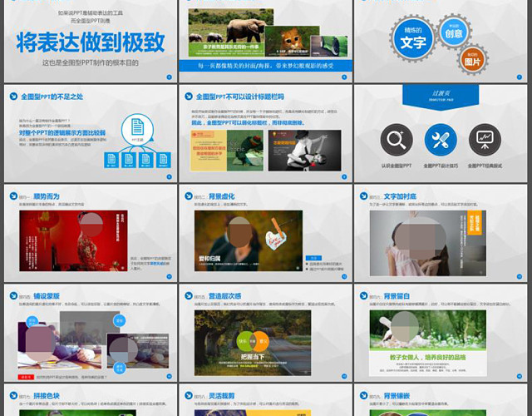Open the yellow-and-green poster image on 标题栏 slide
Image resolution: width=532 pixels, height=416 pixels.
click(x=227, y=150)
